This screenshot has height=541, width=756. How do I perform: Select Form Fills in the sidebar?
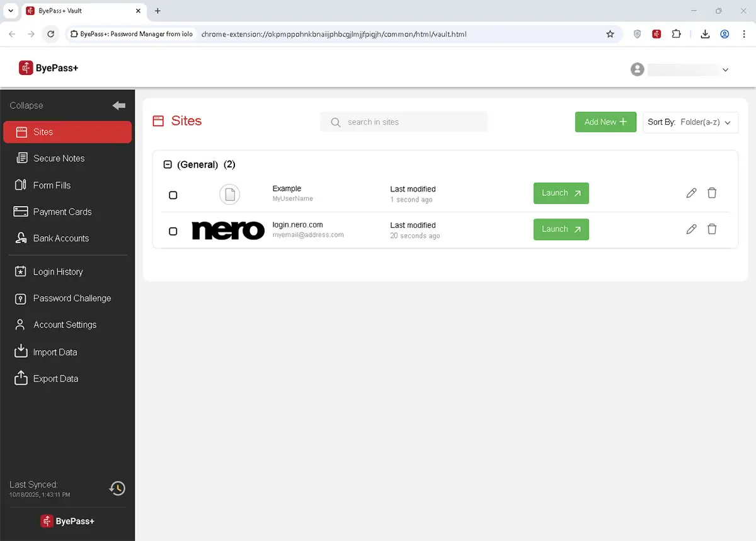coord(51,185)
